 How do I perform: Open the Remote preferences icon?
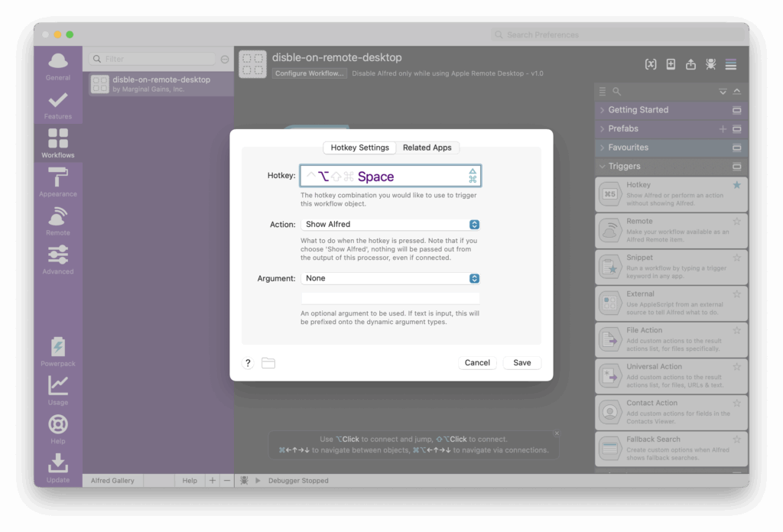[x=58, y=220]
